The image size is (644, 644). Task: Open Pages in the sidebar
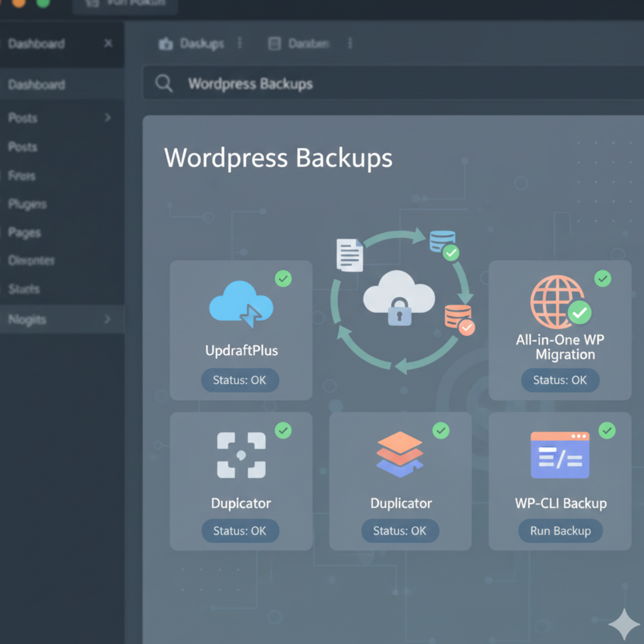pyautogui.click(x=24, y=233)
